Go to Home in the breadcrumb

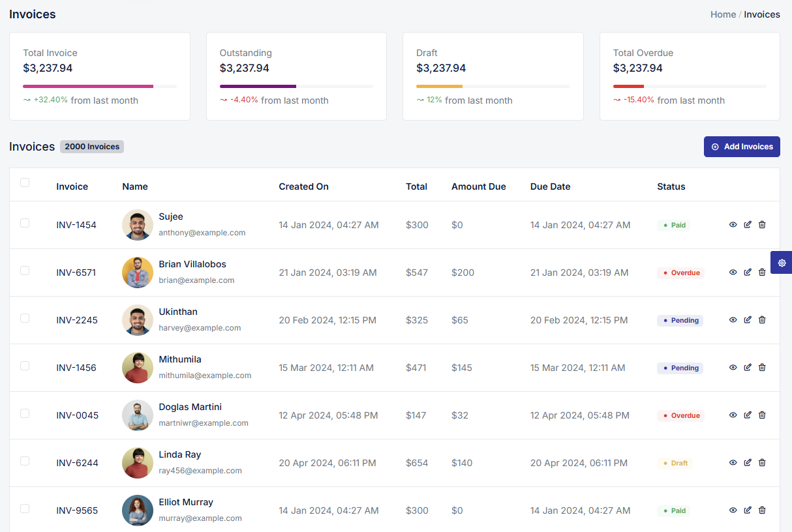pos(723,14)
